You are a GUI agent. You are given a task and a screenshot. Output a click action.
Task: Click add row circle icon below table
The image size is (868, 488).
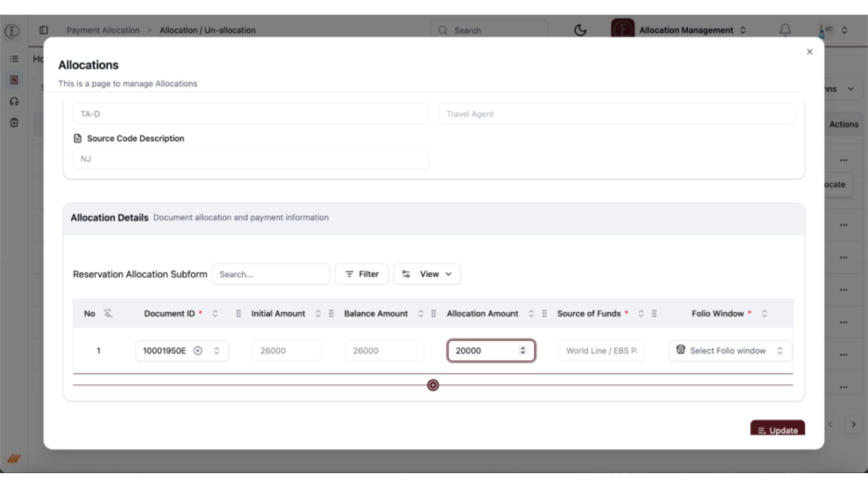click(x=433, y=385)
